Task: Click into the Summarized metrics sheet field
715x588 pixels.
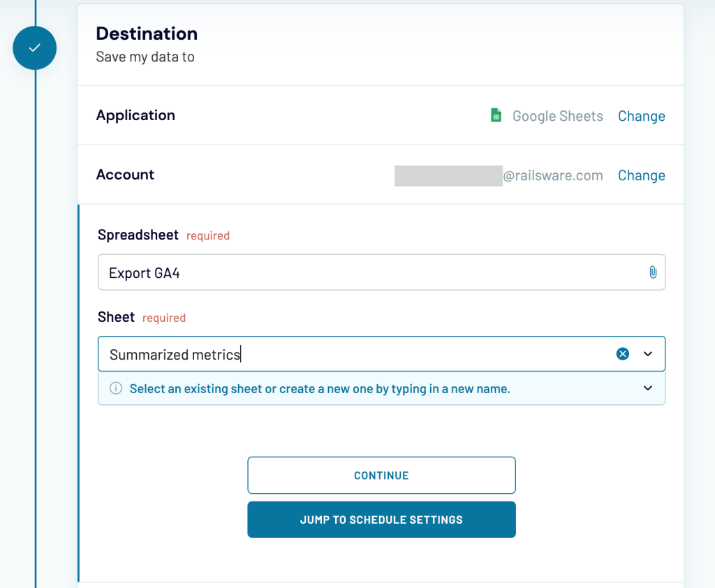Action: click(x=349, y=354)
